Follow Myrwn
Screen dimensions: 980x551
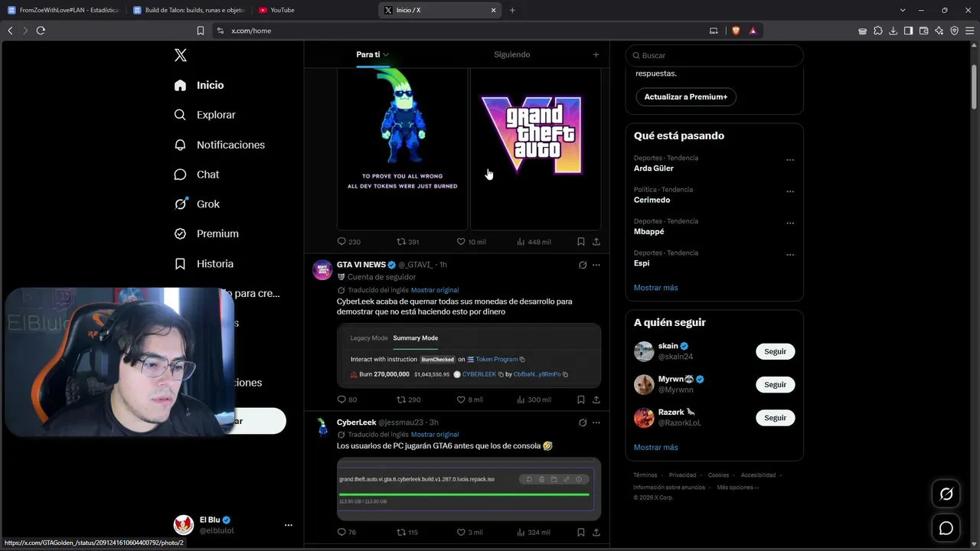[775, 385]
